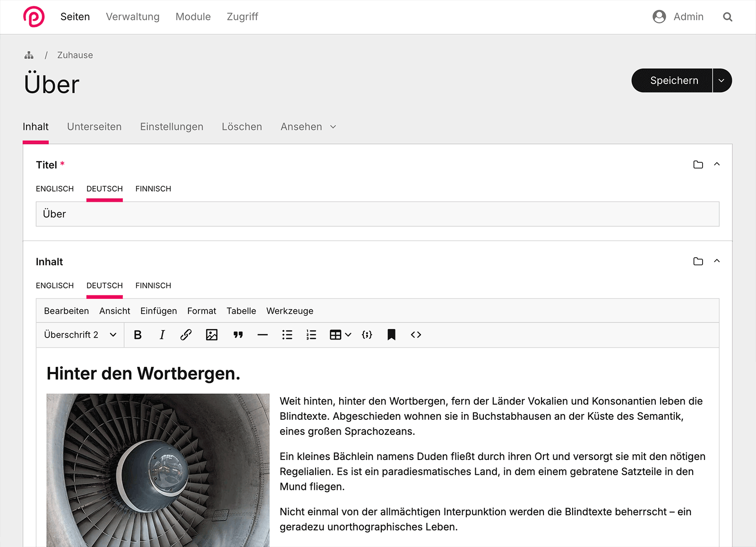
Task: Go to Zuhause breadcrumb link
Action: point(75,55)
